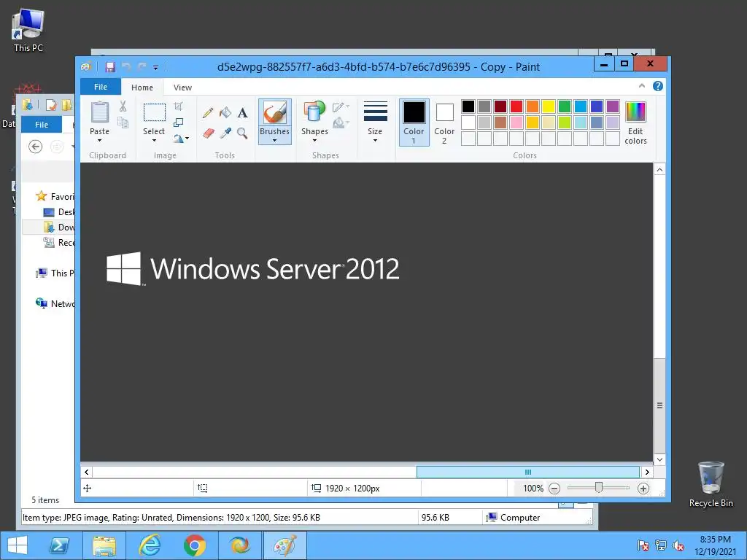Screen dimensions: 747x560
Task: Select the Magnifier tool
Action: coord(242,133)
